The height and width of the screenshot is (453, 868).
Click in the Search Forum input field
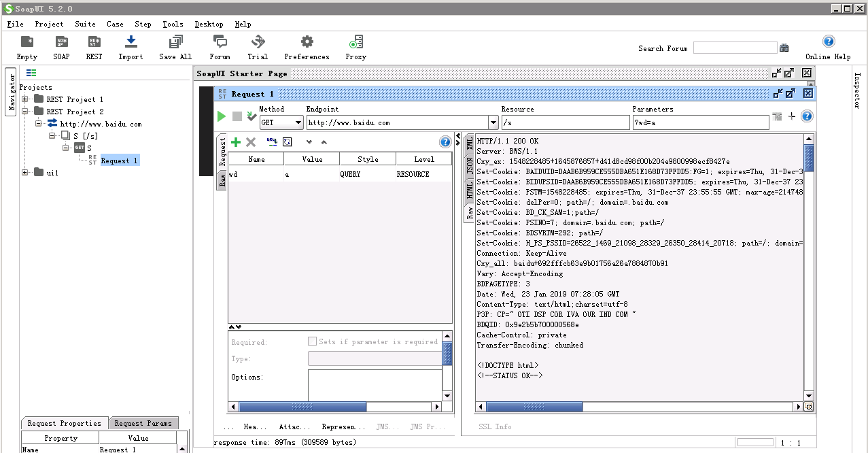pos(735,48)
